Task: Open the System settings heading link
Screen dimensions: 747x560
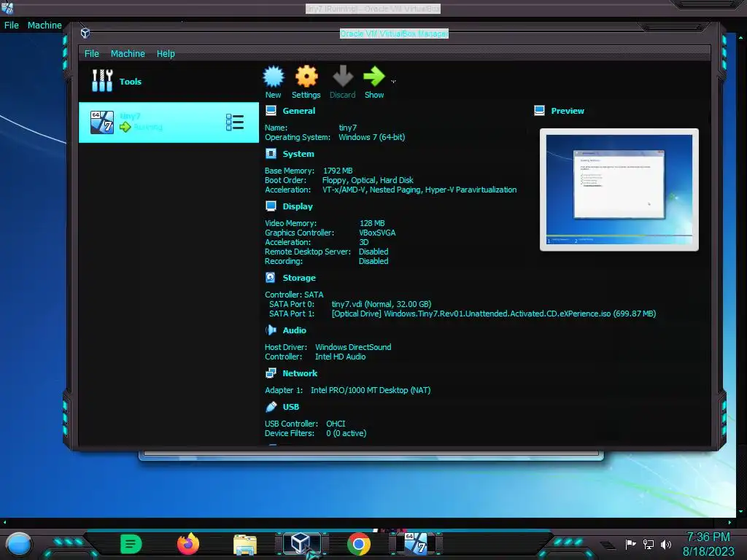Action: click(x=298, y=154)
